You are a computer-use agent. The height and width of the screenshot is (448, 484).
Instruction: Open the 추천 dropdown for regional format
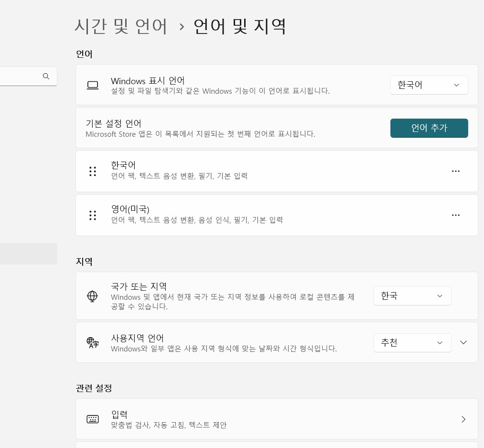pos(412,342)
